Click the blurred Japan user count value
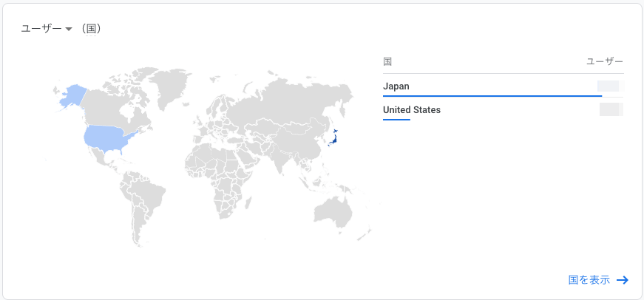The width and height of the screenshot is (644, 300). coord(610,86)
